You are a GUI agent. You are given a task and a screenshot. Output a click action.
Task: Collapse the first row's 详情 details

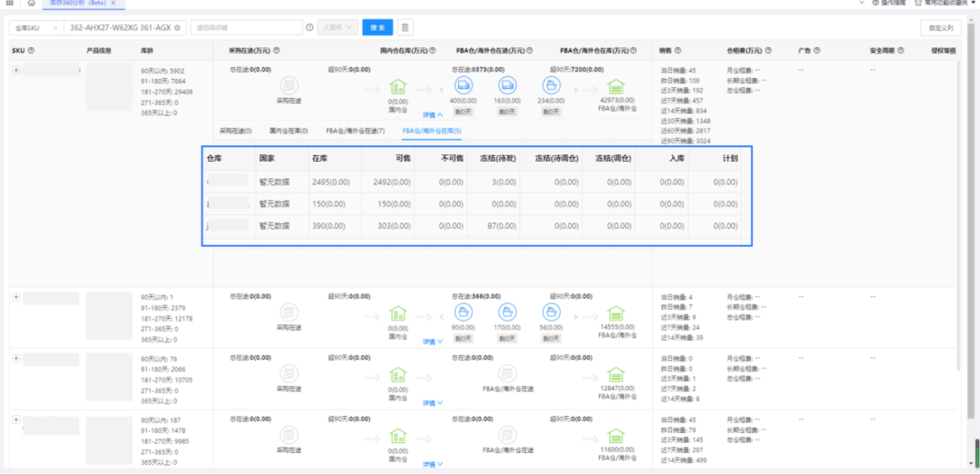click(433, 115)
